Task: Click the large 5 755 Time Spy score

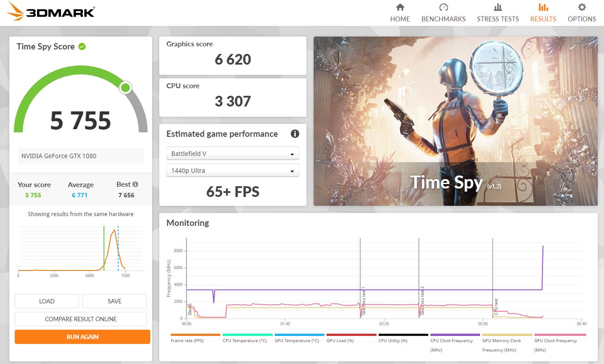Action: 81,120
